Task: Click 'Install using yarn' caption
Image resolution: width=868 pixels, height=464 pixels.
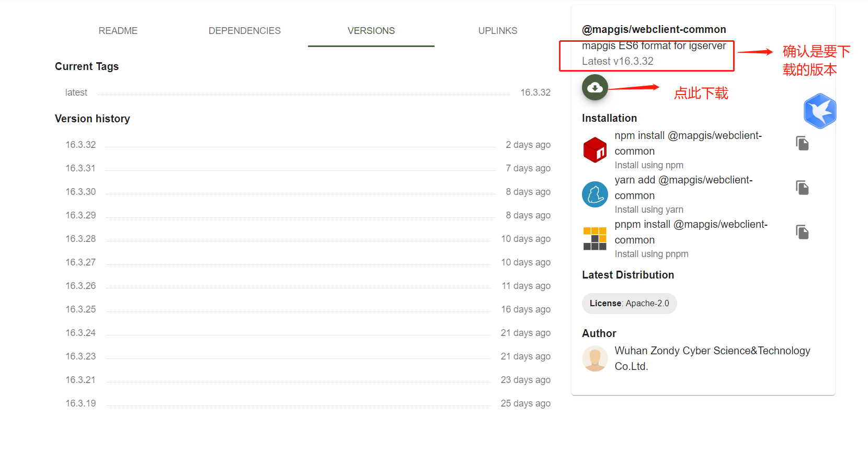Action: (649, 210)
